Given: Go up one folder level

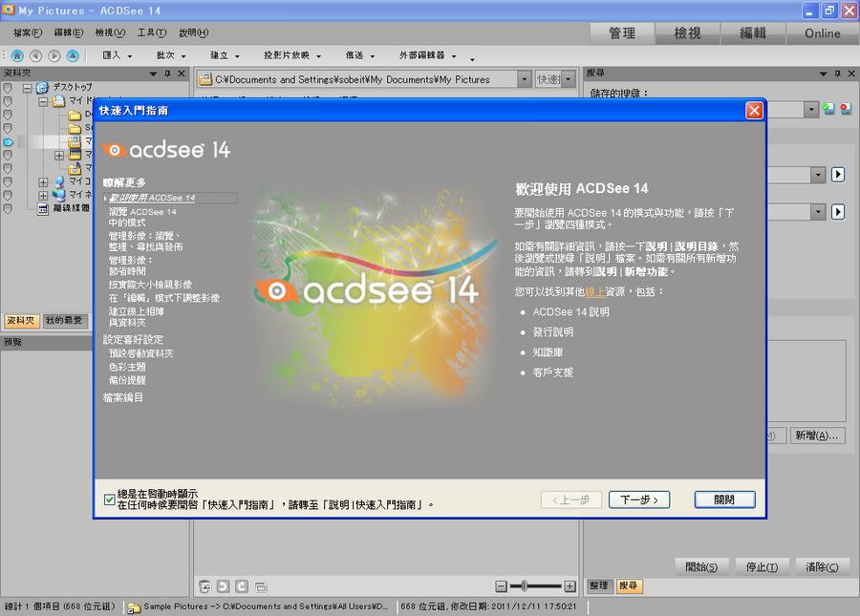Looking at the screenshot, I should (x=73, y=55).
